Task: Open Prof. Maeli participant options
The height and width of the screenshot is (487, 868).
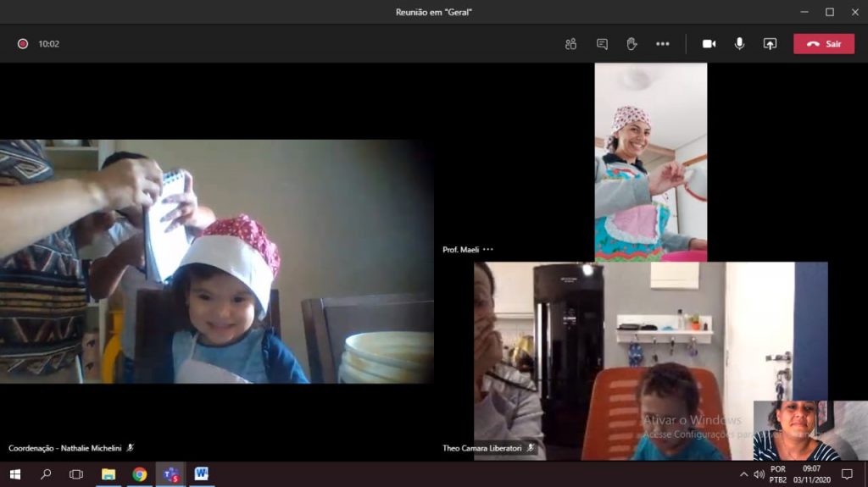Action: click(488, 250)
